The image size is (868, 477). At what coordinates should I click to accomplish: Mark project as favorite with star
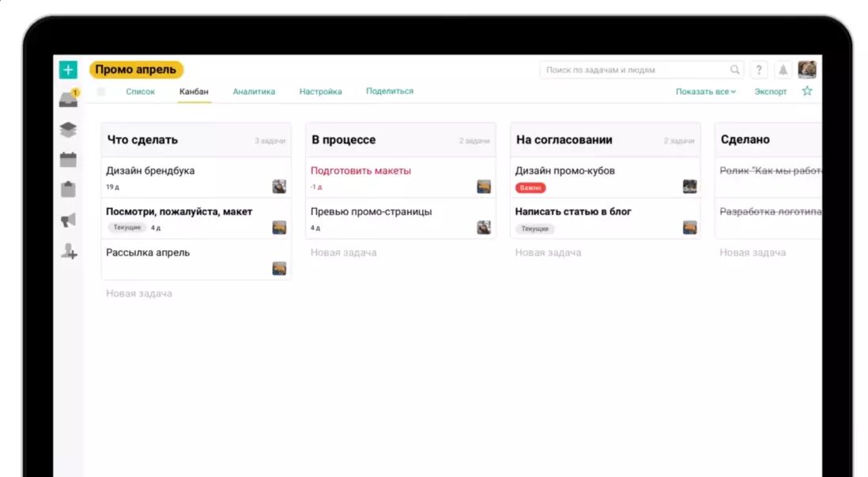coord(806,91)
